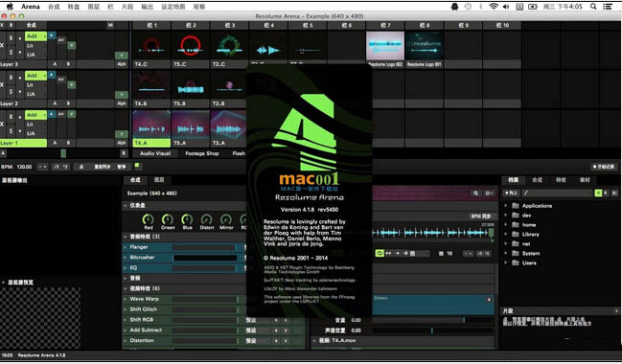Click the 栏 7 column header

[385, 25]
